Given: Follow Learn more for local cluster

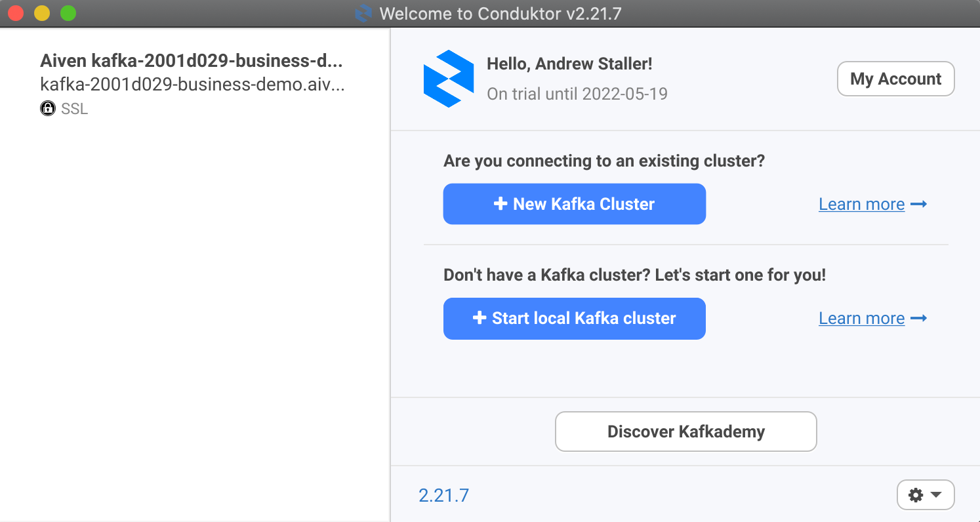Looking at the screenshot, I should pyautogui.click(x=862, y=319).
